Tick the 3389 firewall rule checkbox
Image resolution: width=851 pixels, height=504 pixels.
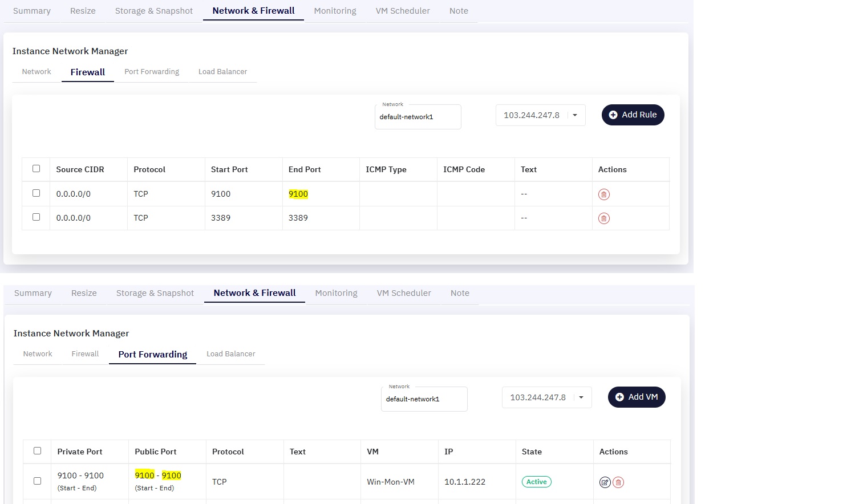pyautogui.click(x=37, y=217)
